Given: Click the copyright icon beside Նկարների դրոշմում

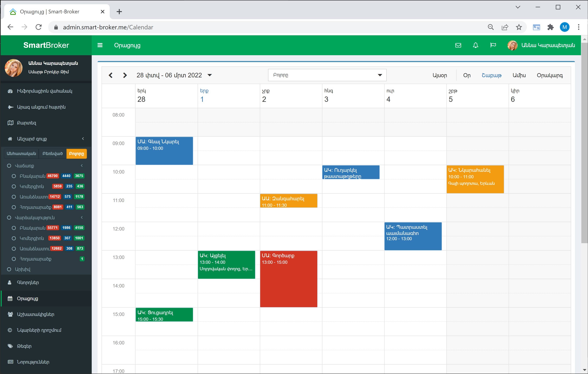Looking at the screenshot, I should [x=10, y=330].
